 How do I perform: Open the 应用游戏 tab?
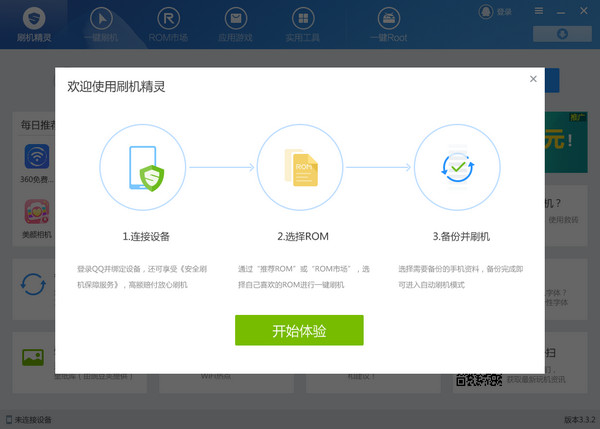(236, 25)
